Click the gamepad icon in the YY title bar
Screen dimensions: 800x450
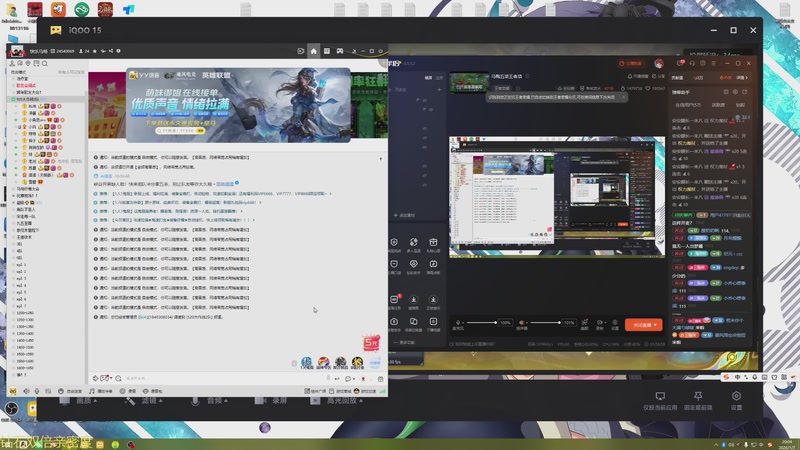point(340,51)
